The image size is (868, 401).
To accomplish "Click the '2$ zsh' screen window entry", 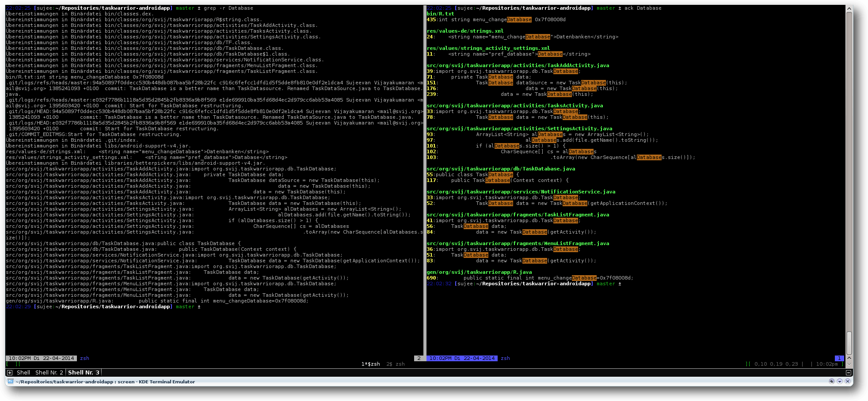I will (396, 364).
